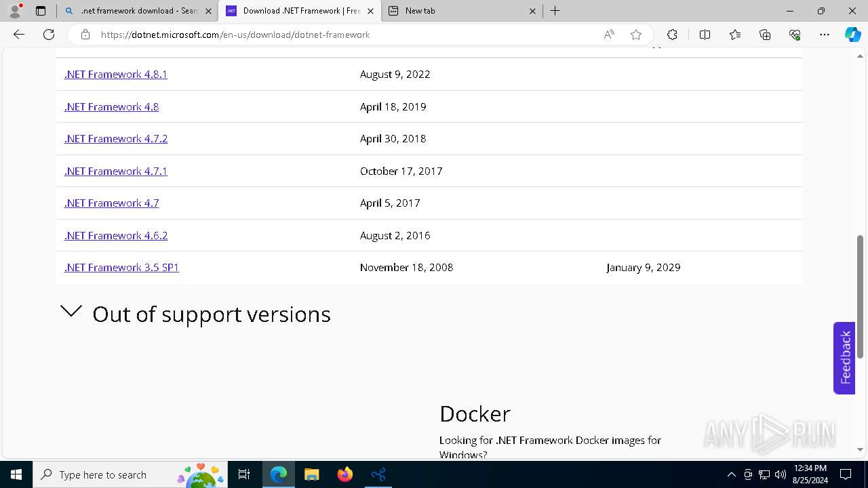Open the taskbar clock and date
This screenshot has height=488, width=868.
click(810, 474)
